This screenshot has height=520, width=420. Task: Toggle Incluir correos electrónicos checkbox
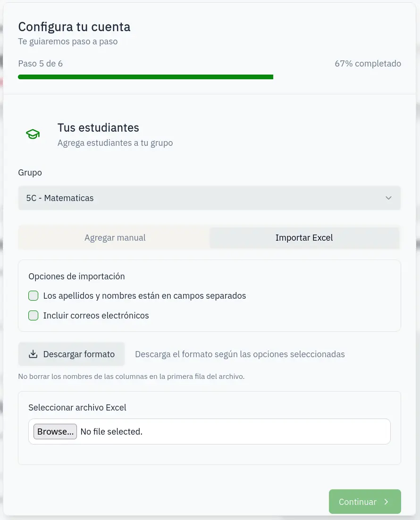pos(33,316)
